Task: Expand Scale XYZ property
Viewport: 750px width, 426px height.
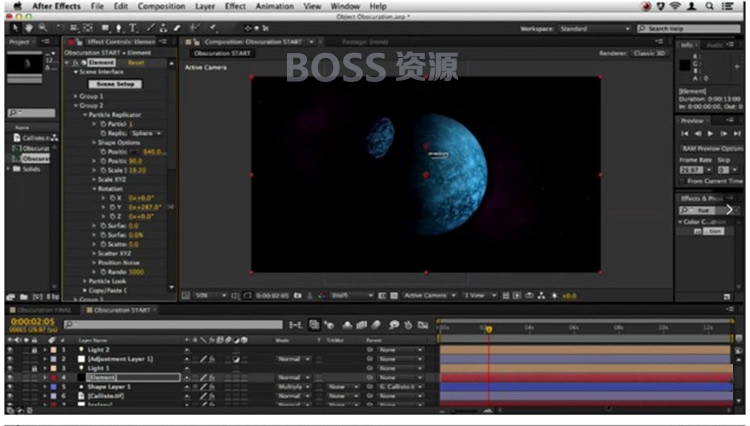Action: [x=94, y=180]
